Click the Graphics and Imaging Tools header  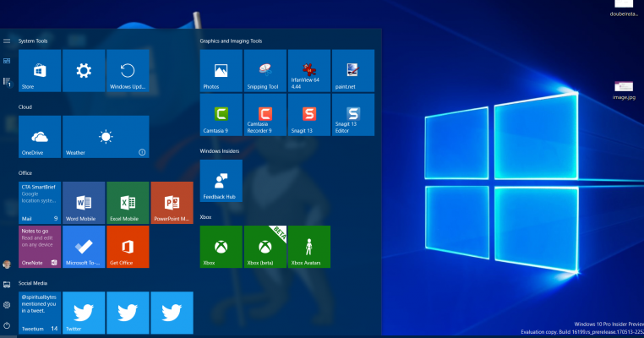point(231,41)
